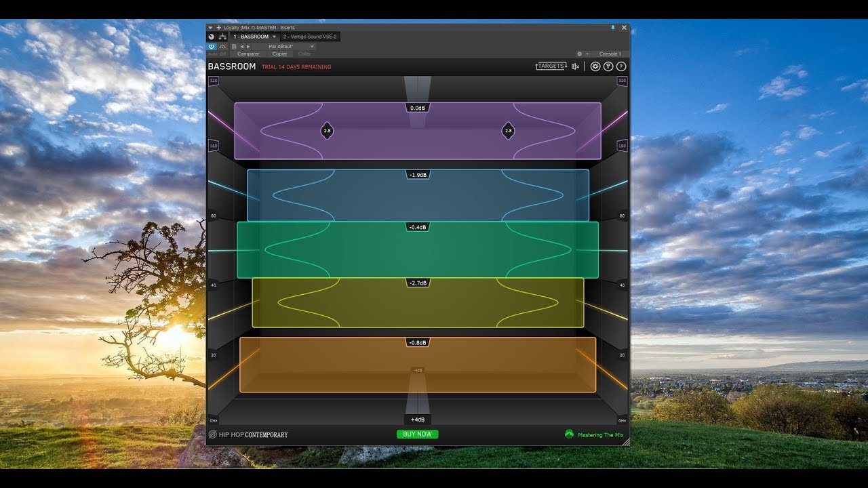Click the +4dB range label at bottom
868x488 pixels.
pos(418,420)
